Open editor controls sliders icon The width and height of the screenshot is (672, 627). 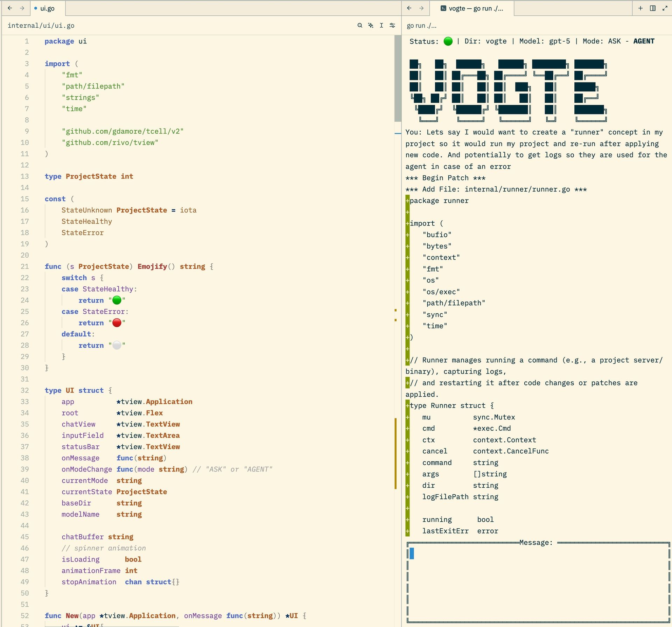(392, 26)
